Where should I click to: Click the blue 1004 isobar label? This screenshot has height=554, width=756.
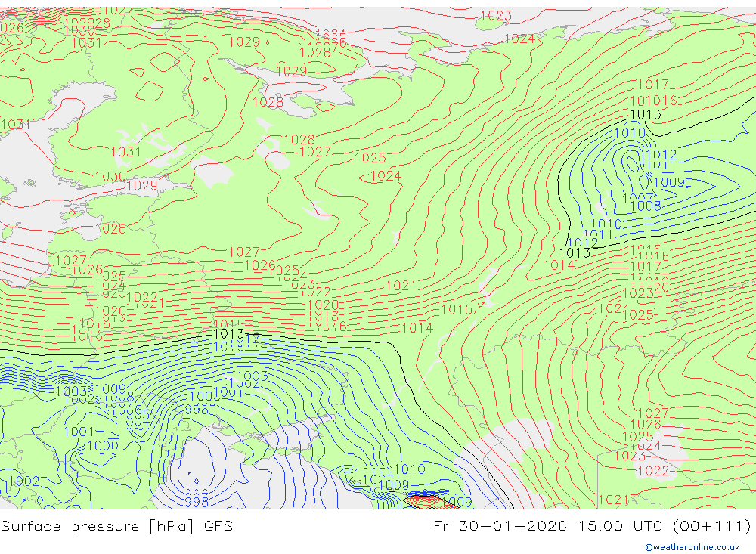coord(135,422)
